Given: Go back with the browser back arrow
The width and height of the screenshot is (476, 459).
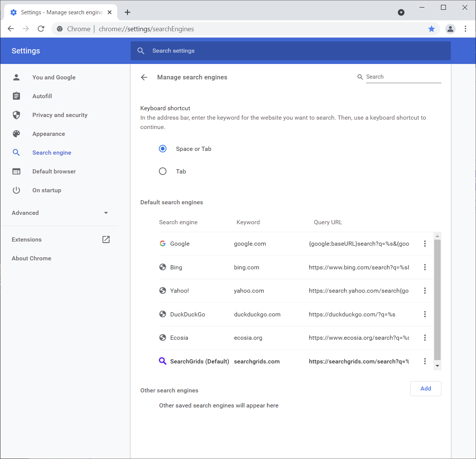Looking at the screenshot, I should pyautogui.click(x=11, y=29).
